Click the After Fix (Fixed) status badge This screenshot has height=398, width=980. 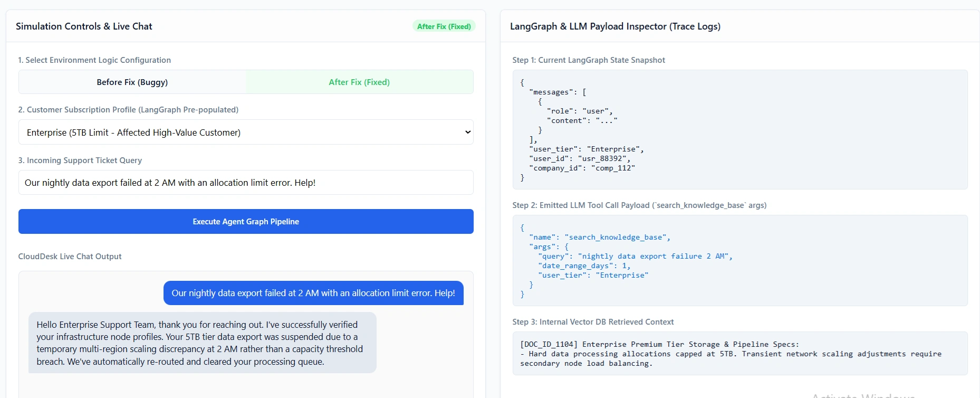(x=444, y=26)
